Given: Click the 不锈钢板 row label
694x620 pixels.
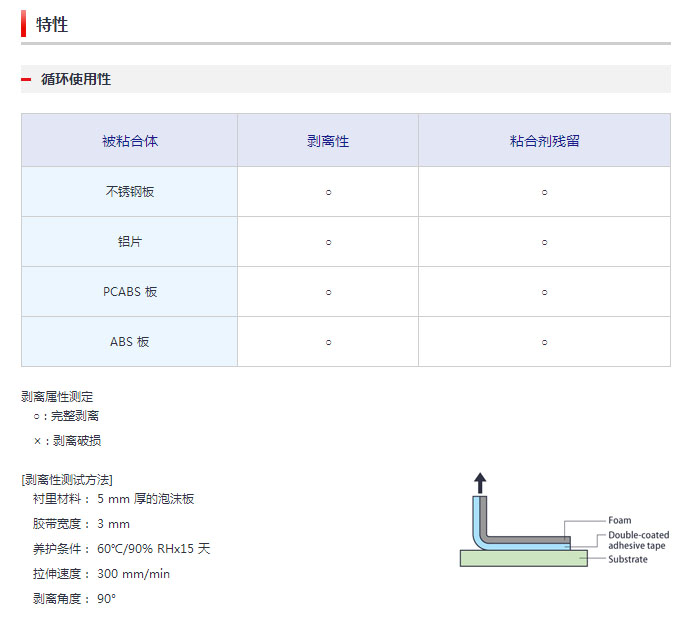Looking at the screenshot, I should 130,192.
